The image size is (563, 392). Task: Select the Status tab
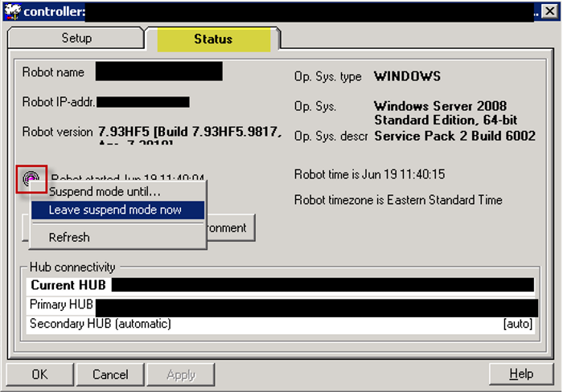[x=213, y=39]
